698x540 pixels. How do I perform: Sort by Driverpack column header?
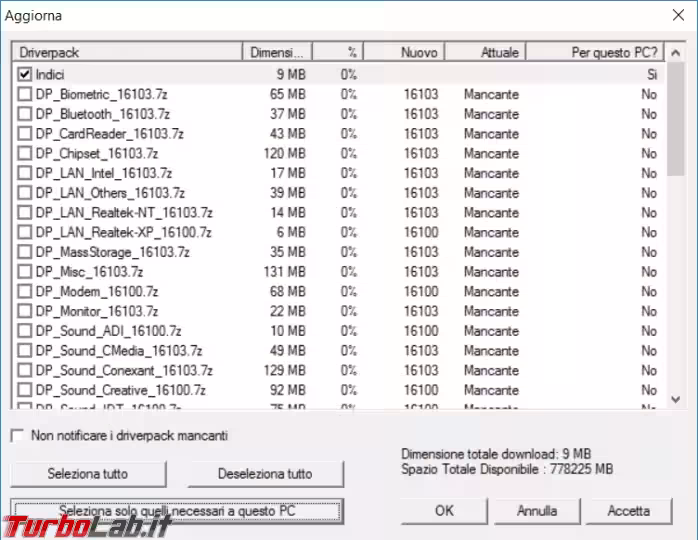coord(126,51)
